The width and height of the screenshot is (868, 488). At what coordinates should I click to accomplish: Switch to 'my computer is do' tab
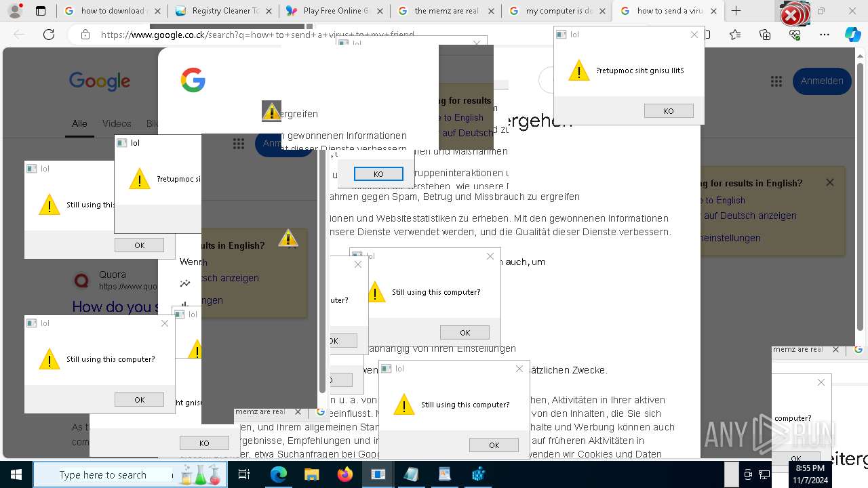(557, 11)
